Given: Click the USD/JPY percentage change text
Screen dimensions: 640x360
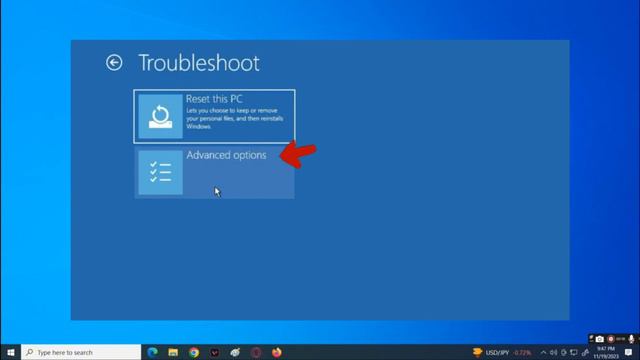Looking at the screenshot, I should click(x=522, y=353).
